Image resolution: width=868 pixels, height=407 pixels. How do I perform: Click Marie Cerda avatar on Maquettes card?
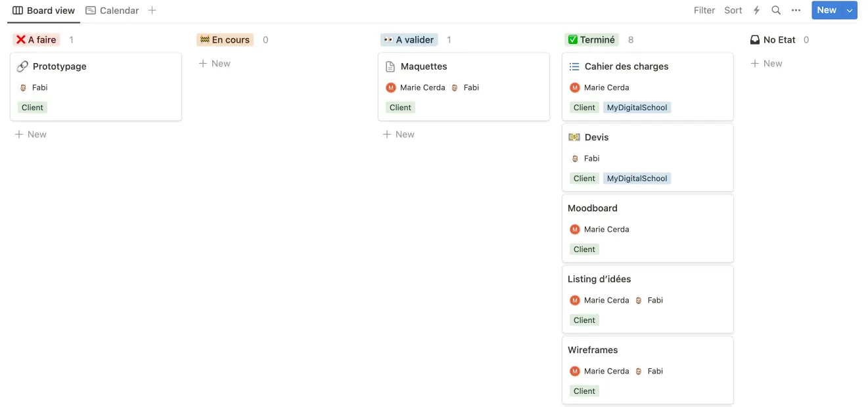pyautogui.click(x=391, y=87)
